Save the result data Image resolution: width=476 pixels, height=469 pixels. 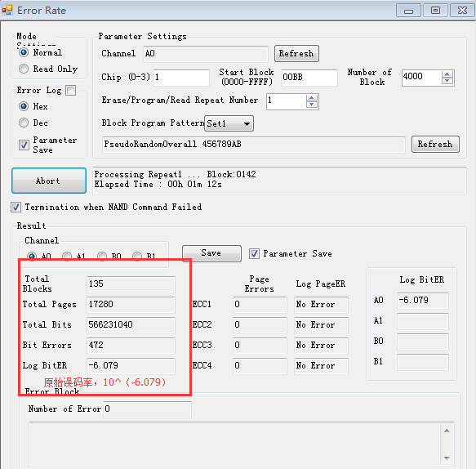click(211, 253)
